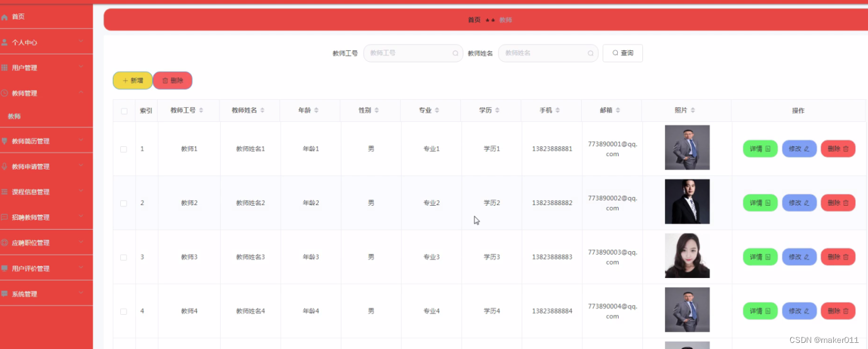The image size is (868, 349).
Task: Click the magnifier icon in 教师工号 field
Action: click(455, 53)
